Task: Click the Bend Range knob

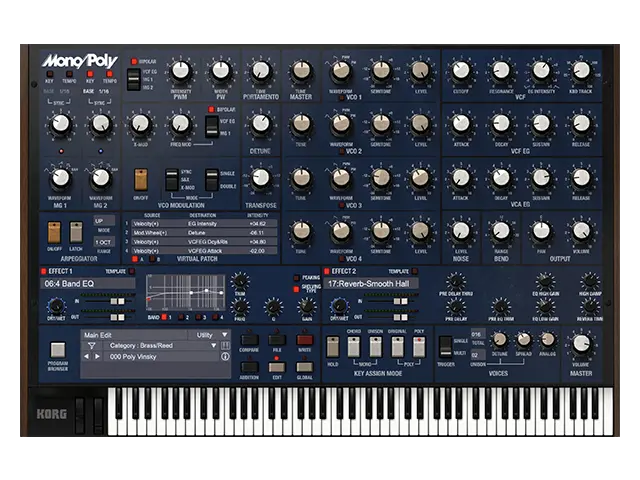Action: click(x=501, y=231)
